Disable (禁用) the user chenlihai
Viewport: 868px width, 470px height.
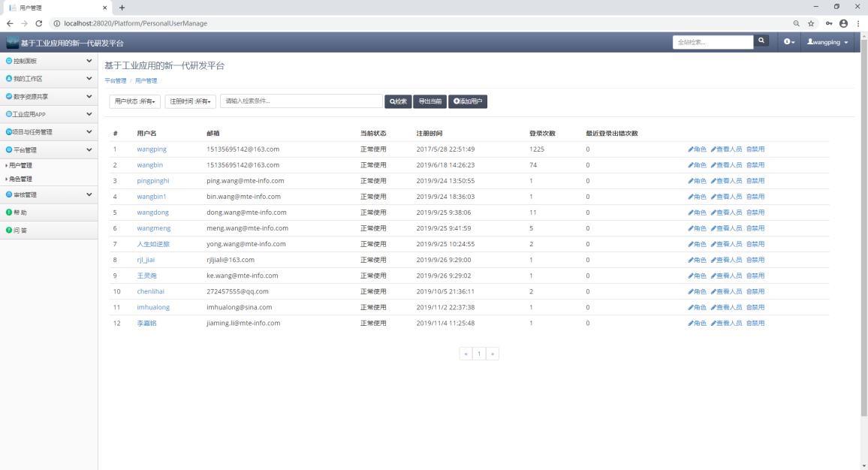pyautogui.click(x=755, y=291)
